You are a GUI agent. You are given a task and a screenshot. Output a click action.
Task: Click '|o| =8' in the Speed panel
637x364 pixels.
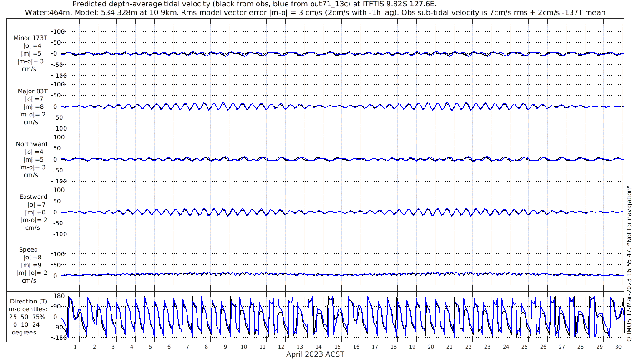coord(32,257)
